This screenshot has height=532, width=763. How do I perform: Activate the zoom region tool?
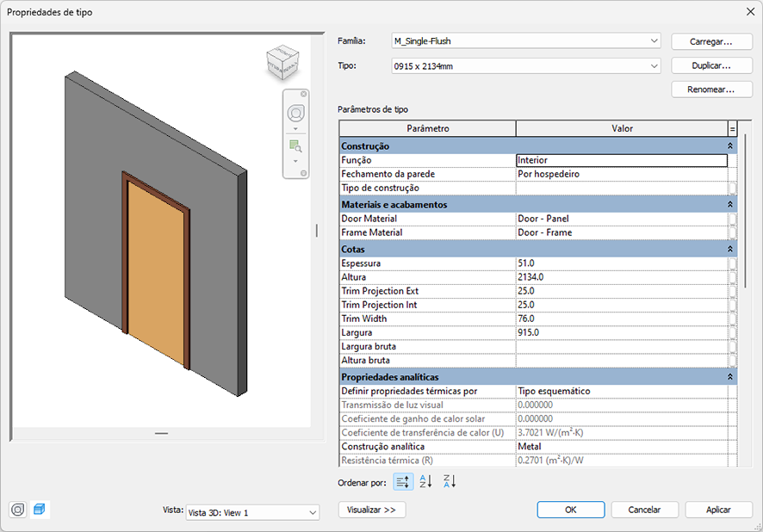[x=295, y=145]
